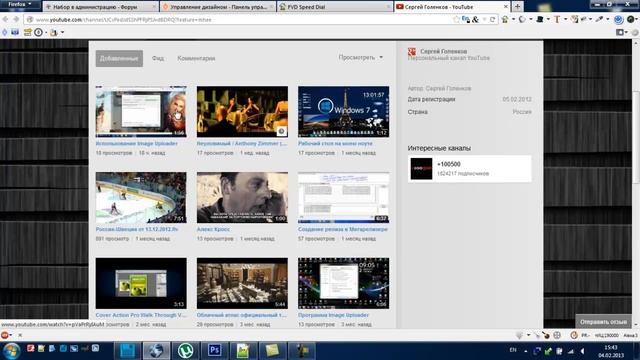
Task: Click the blue globe icon in the navigation toolbar
Action: coord(618,20)
